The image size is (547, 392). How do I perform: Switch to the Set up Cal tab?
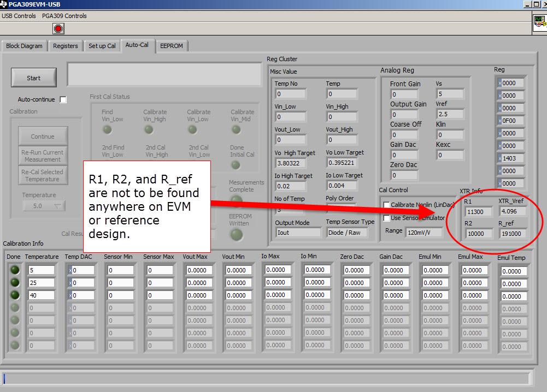102,46
